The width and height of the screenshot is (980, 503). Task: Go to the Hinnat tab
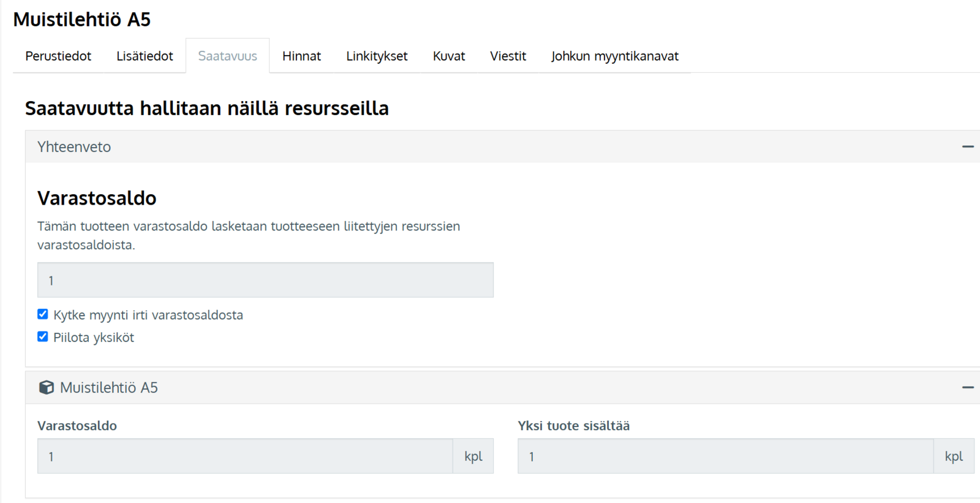point(301,56)
